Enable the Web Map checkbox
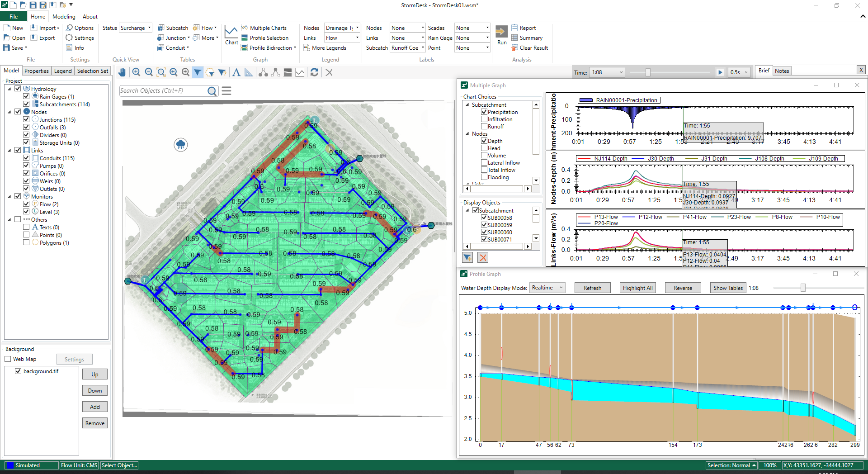Viewport: 868px width, 474px height. [8, 359]
